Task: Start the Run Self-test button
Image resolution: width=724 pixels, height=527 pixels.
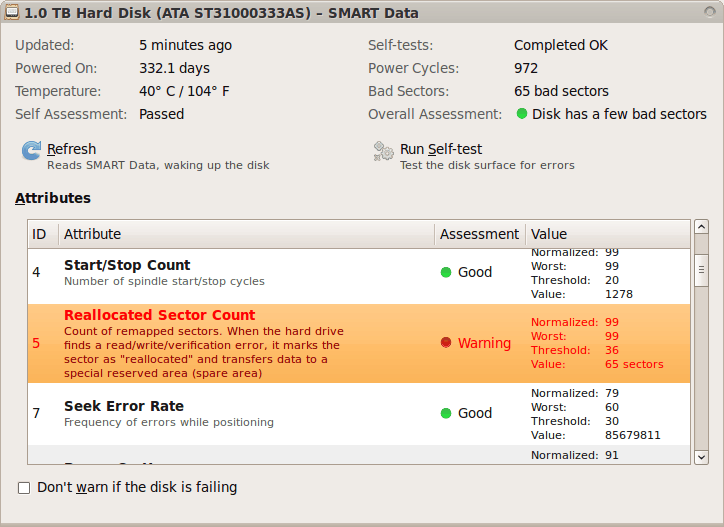Action: 441,150
